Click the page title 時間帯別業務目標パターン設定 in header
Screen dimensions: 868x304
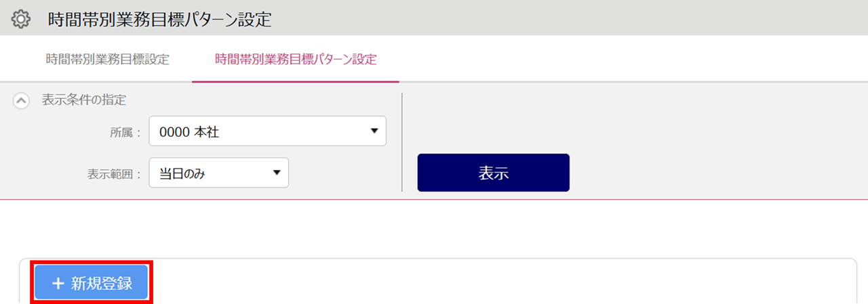[x=160, y=19]
